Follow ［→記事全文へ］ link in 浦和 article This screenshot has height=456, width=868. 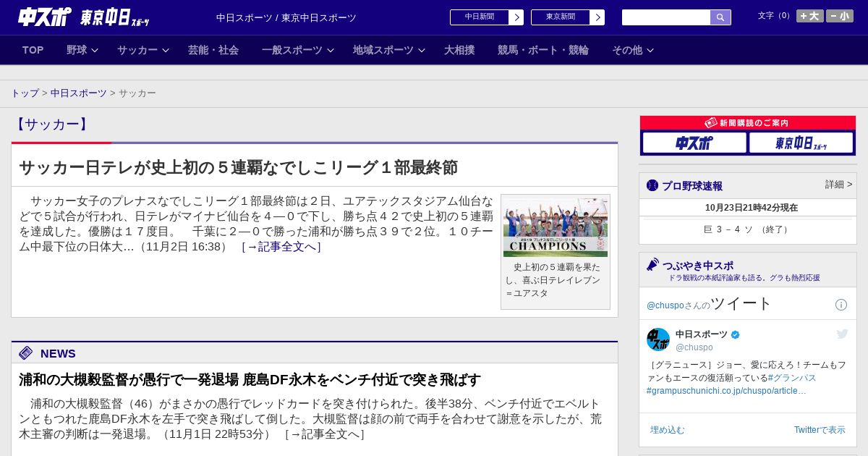[324, 434]
